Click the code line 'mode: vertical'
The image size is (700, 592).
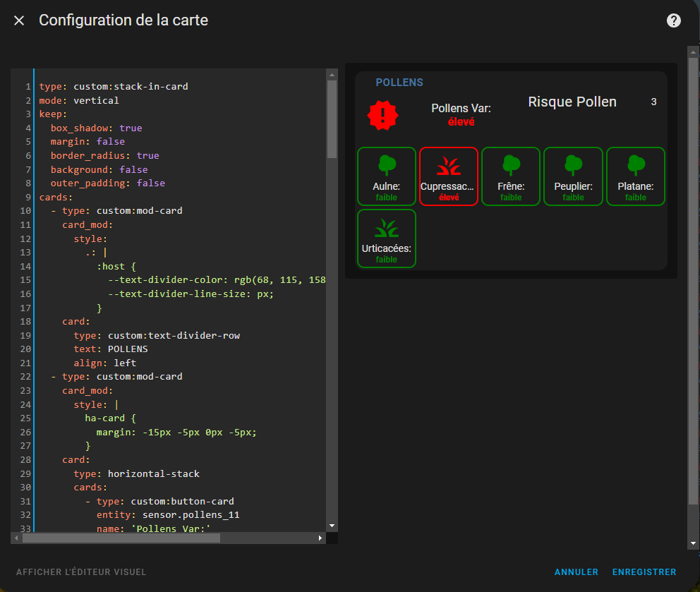tap(79, 100)
